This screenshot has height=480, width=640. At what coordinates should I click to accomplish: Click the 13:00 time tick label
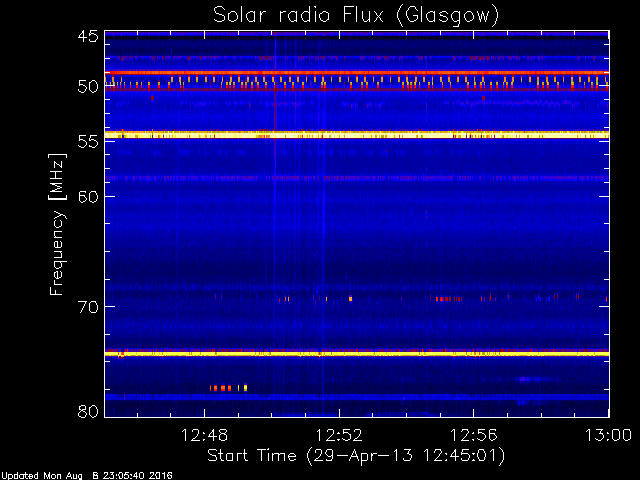(609, 435)
